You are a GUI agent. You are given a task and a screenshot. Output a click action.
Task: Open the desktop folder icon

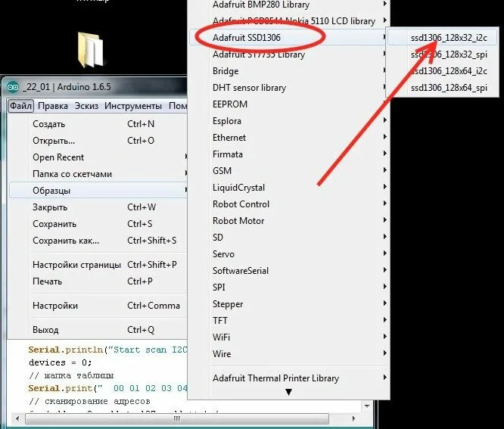tap(91, 50)
